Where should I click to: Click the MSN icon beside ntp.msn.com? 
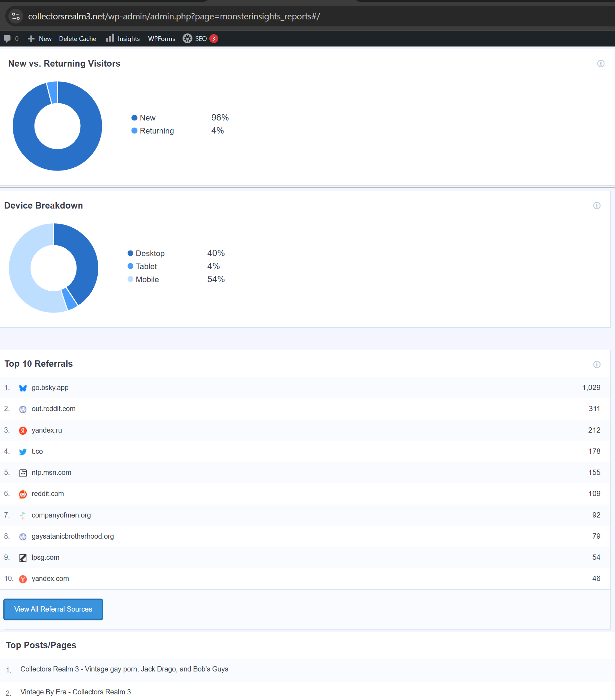click(x=23, y=473)
